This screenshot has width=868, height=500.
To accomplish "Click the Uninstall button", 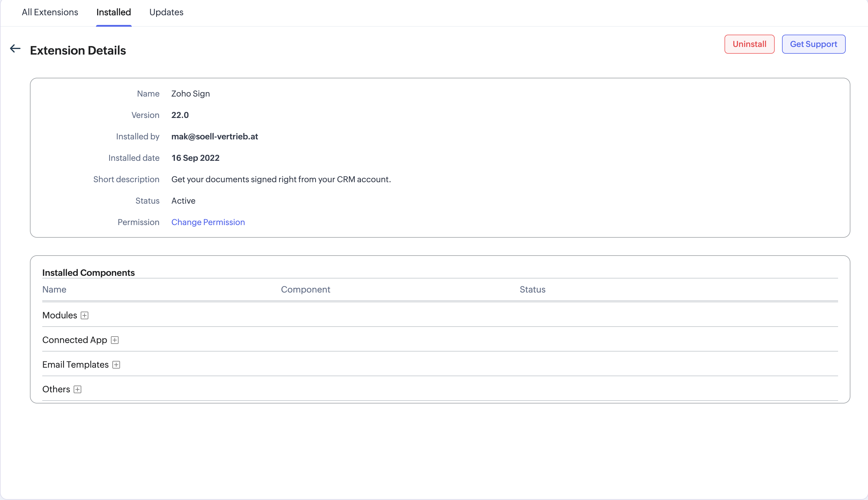I will (749, 44).
